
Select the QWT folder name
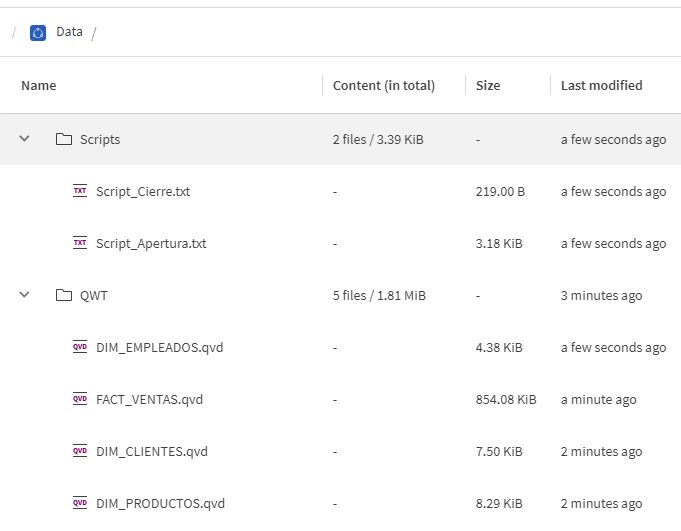(93, 296)
